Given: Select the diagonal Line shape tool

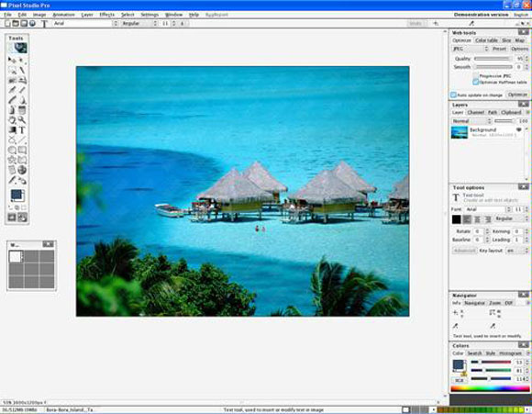Looking at the screenshot, I should point(22,140).
